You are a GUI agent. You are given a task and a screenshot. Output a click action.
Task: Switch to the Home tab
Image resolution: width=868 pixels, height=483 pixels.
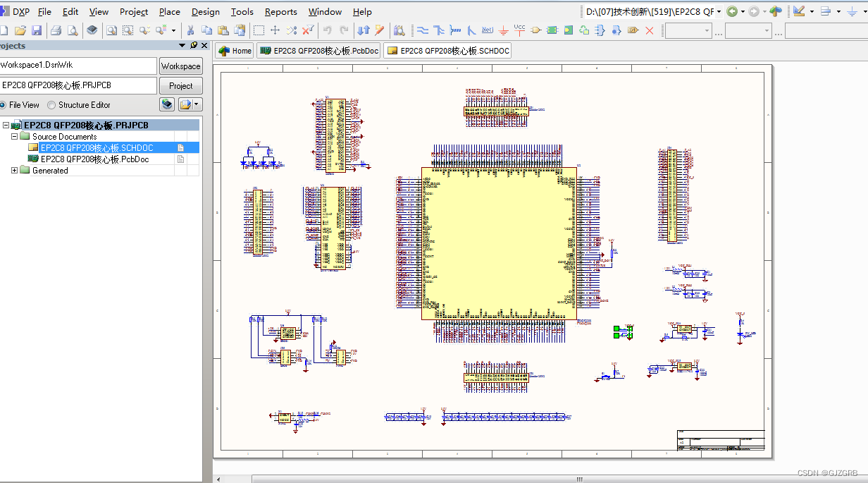pos(233,50)
